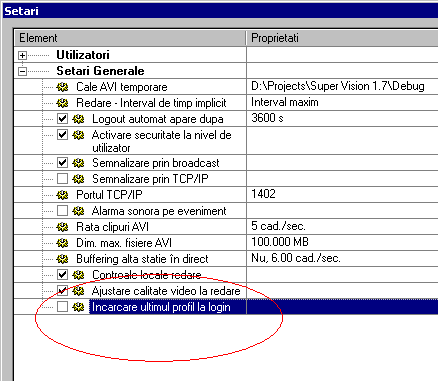Uncheck Controale locale redare checkbox
438x381 pixels.
(62, 275)
